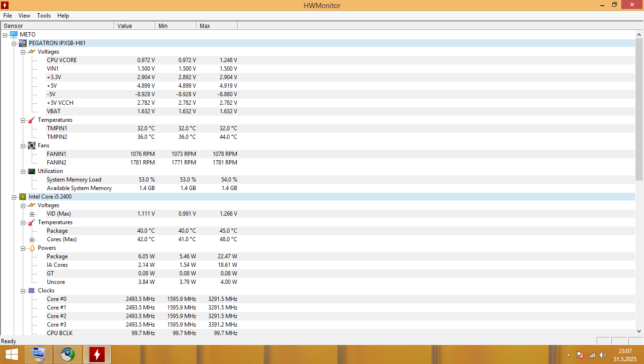This screenshot has height=364, width=644.
Task: Open the Help menu
Action: 63,16
